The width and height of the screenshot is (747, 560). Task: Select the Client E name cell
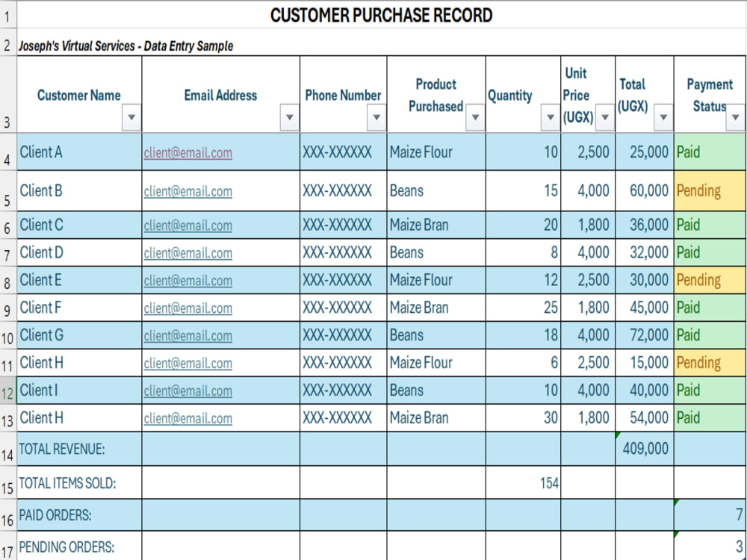[80, 280]
